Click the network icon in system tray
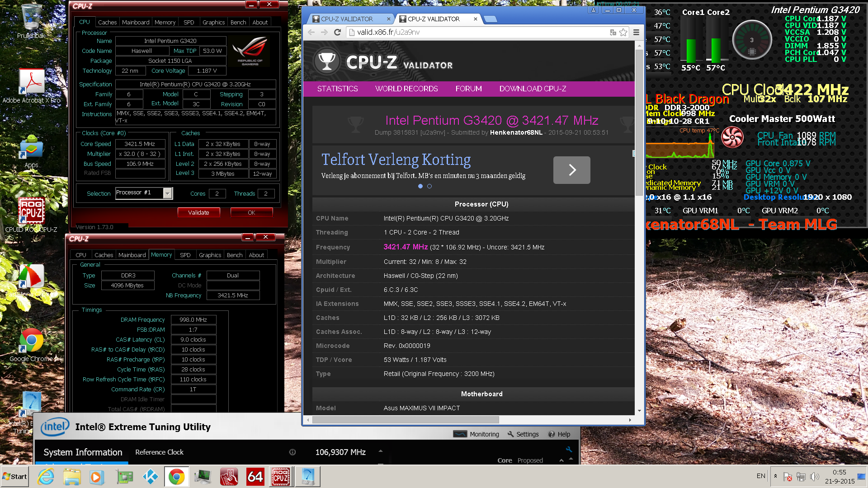This screenshot has width=868, height=488. (x=801, y=477)
